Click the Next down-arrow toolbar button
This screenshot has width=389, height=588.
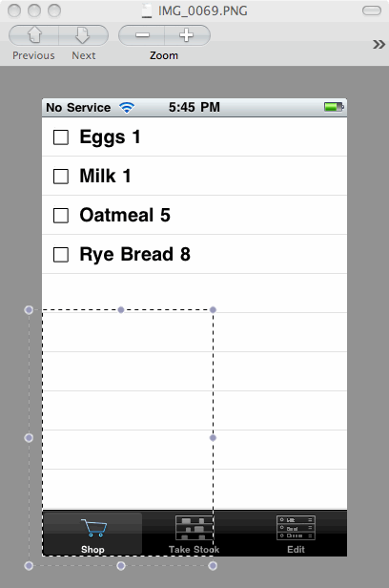click(83, 35)
